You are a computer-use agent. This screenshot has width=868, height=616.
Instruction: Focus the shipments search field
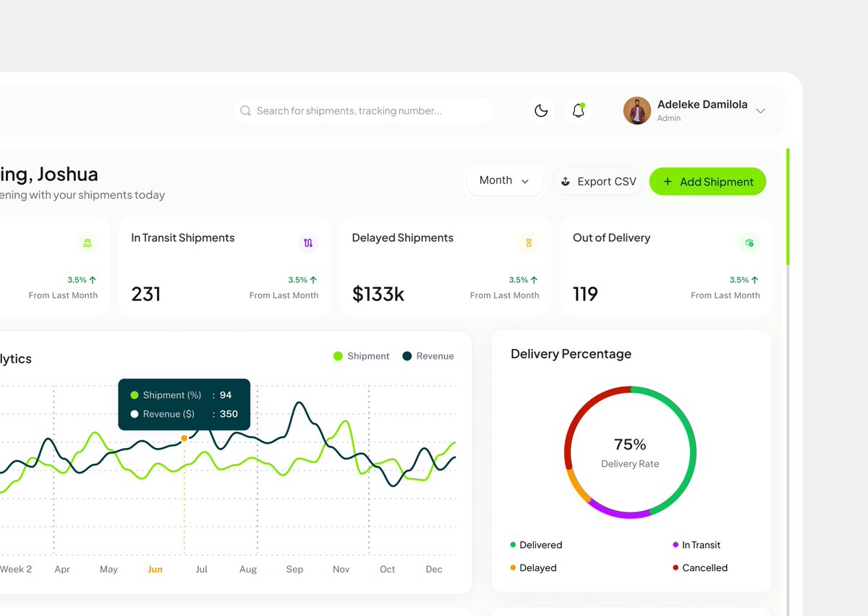click(x=365, y=111)
